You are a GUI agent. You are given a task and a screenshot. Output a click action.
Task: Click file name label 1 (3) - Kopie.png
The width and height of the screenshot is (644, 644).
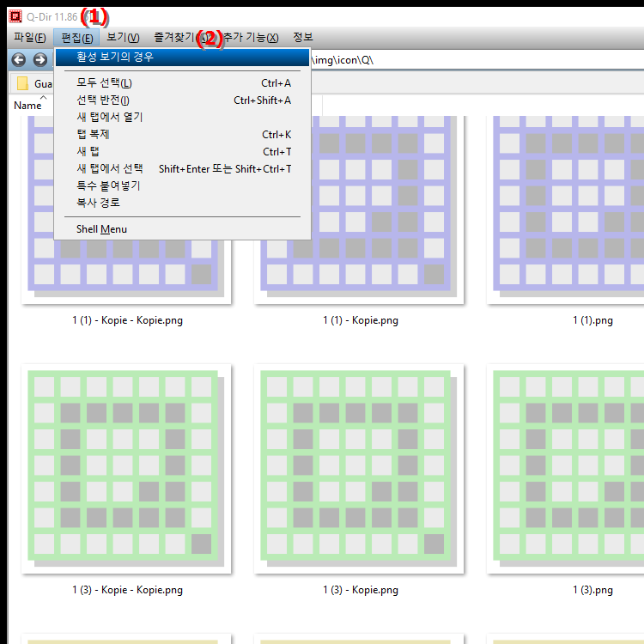point(360,590)
